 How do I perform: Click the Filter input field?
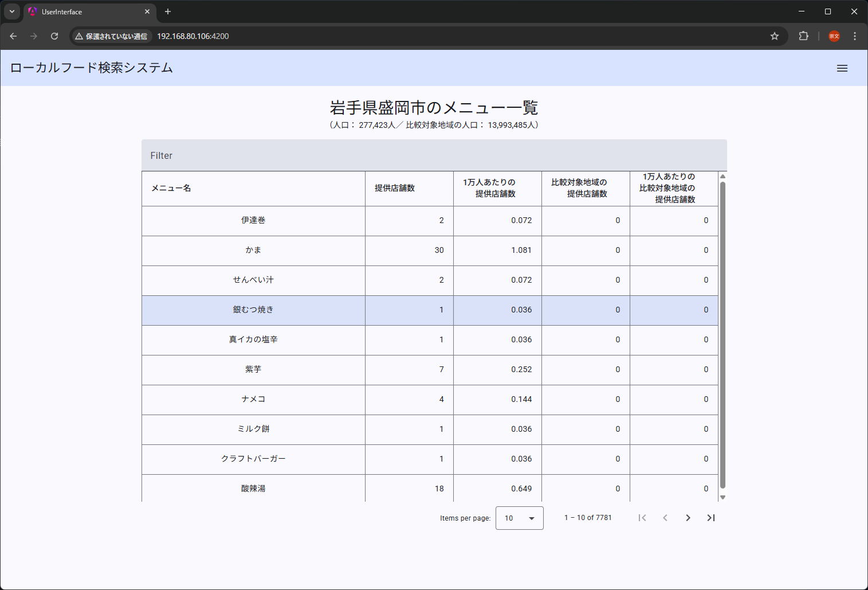pos(434,155)
